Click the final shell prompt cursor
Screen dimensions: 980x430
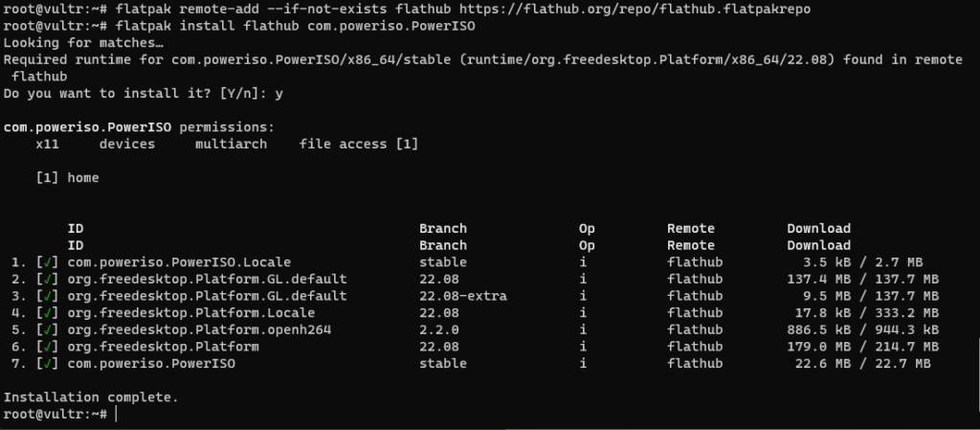coord(116,415)
